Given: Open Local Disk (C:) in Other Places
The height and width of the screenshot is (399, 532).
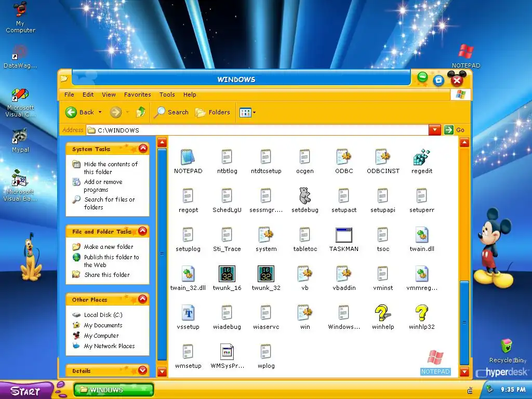Looking at the screenshot, I should point(103,315).
